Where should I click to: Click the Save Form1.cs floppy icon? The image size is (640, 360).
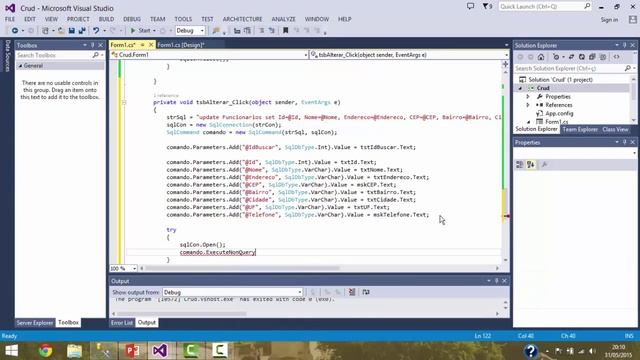(x=71, y=31)
